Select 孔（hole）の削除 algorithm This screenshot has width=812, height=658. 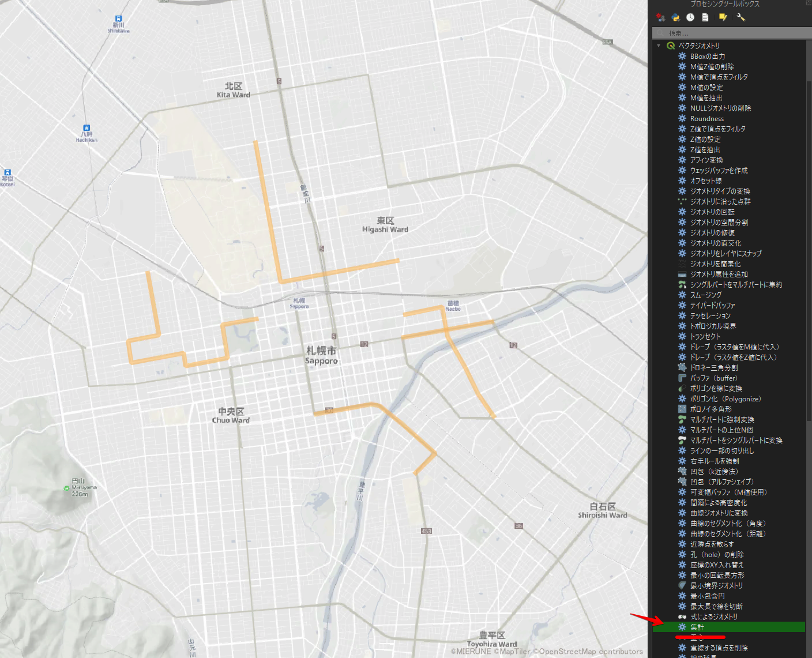coord(717,554)
